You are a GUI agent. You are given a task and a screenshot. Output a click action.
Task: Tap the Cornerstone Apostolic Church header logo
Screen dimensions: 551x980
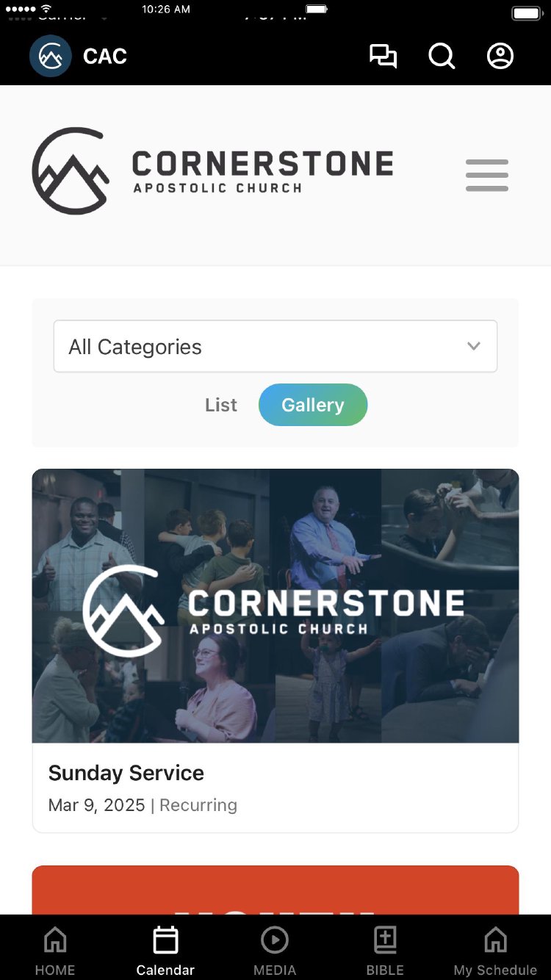coord(213,171)
